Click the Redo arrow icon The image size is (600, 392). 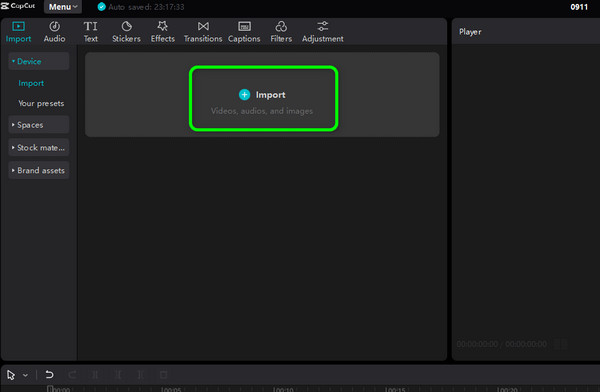72,374
